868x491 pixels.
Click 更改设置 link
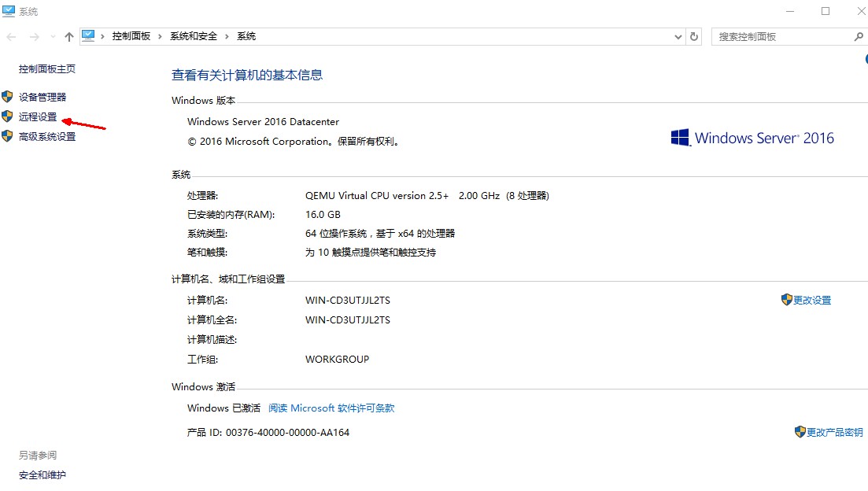(812, 300)
